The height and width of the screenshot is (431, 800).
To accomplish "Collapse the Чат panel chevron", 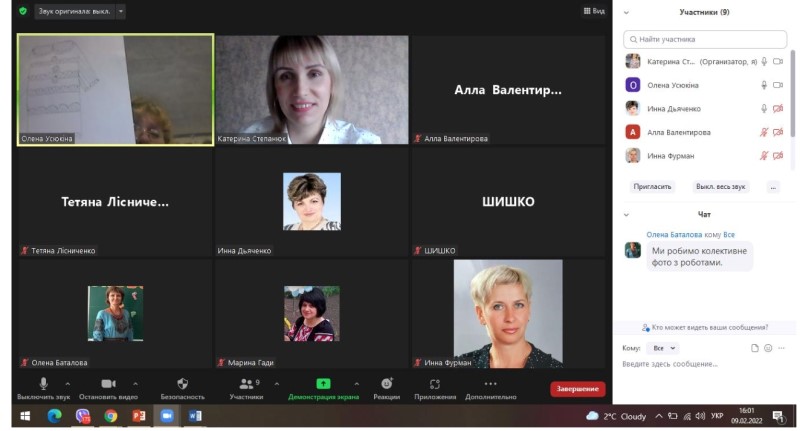I will pyautogui.click(x=627, y=214).
